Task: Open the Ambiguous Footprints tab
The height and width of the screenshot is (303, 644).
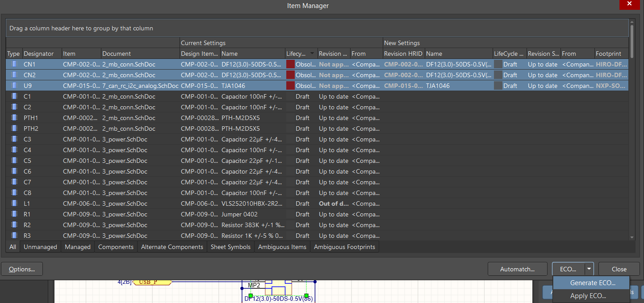Action: [x=344, y=247]
